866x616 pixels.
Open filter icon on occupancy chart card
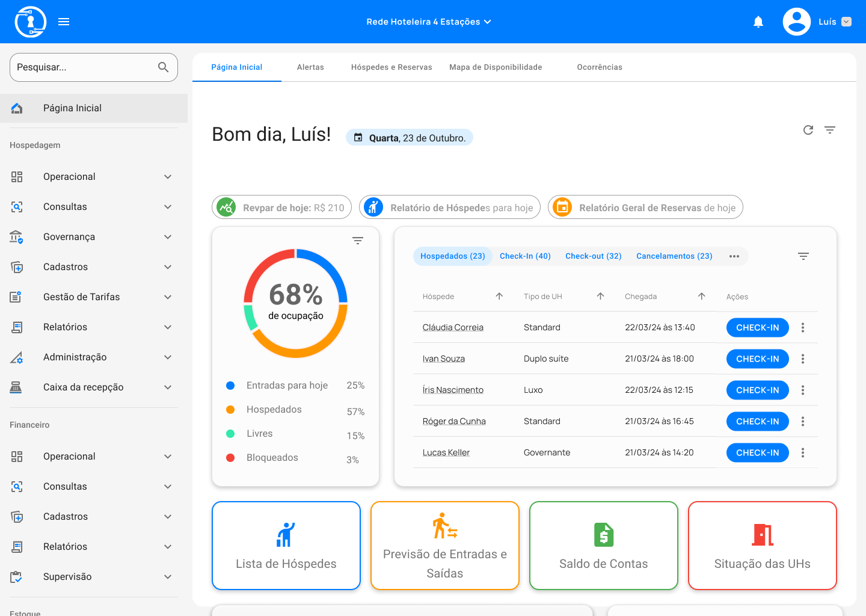358,241
